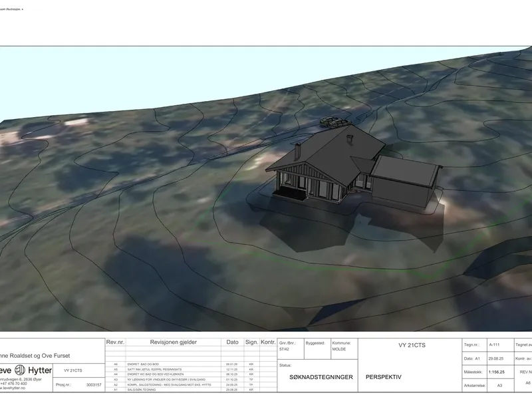Select the "Dato" column header in the revision table
This screenshot has width=532, height=399.
coord(232,342)
